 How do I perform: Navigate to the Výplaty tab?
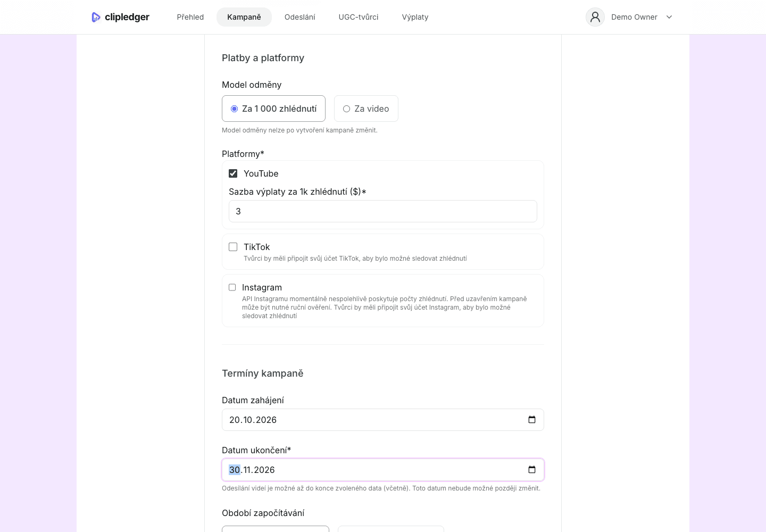pyautogui.click(x=415, y=17)
